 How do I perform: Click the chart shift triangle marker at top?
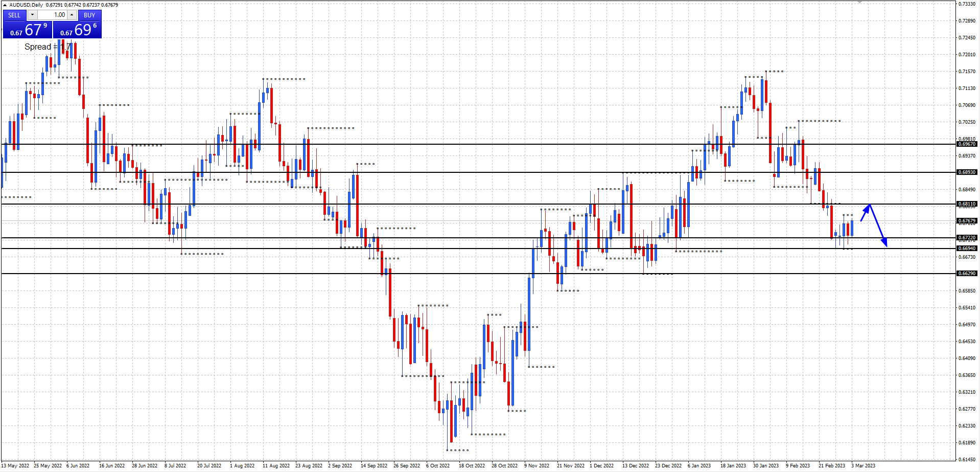click(x=860, y=3)
